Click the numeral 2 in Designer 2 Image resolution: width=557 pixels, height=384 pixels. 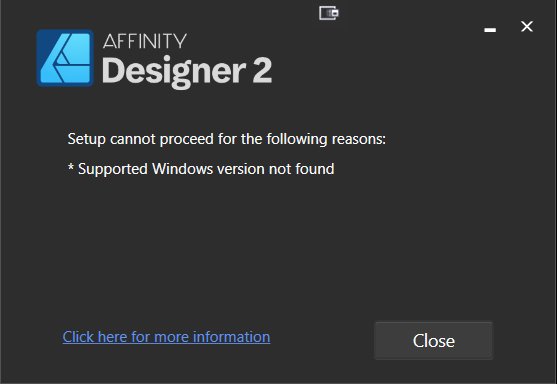click(262, 70)
